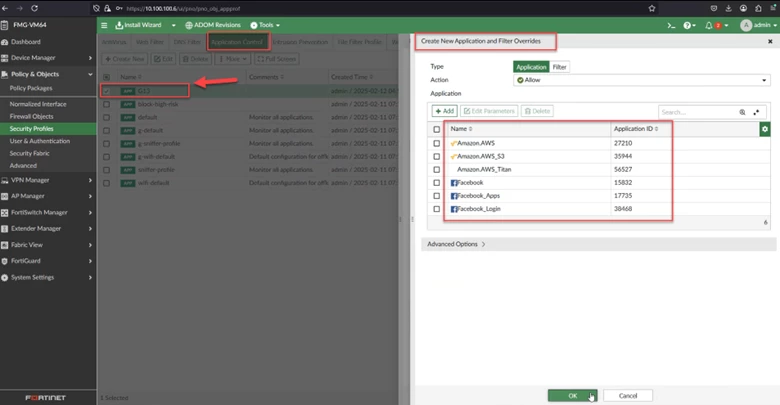Tick the Facebook_Login checkbox
780x405 pixels.
(x=437, y=209)
